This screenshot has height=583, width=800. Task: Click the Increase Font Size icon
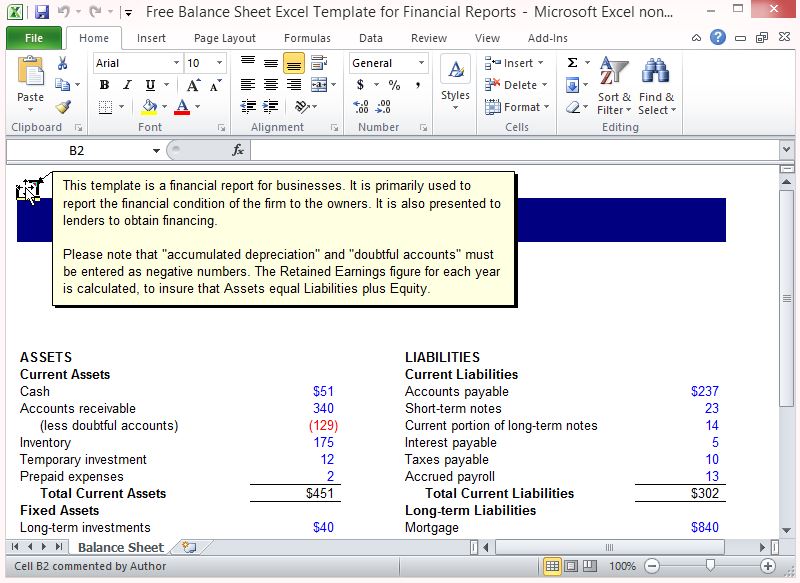tap(194, 85)
